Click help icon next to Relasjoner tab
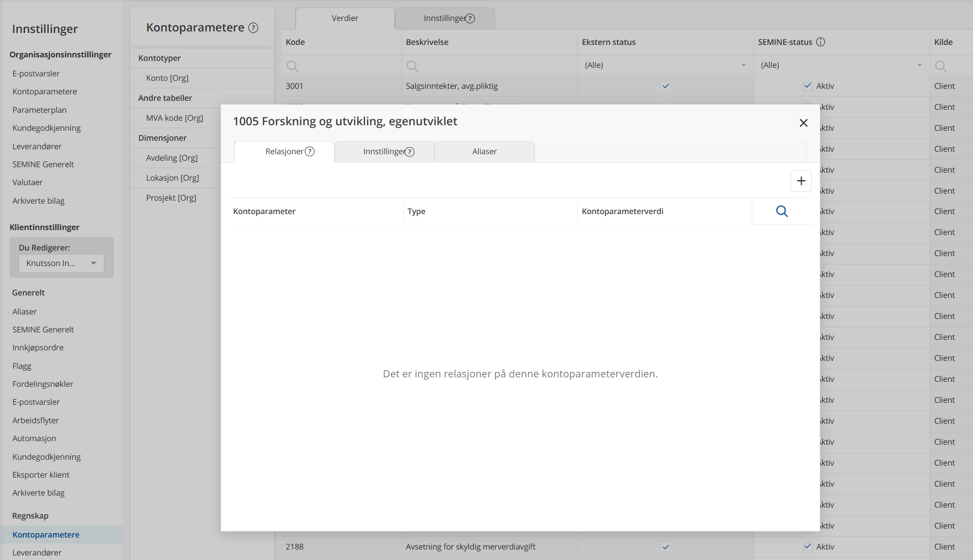The image size is (973, 560). coord(310,152)
